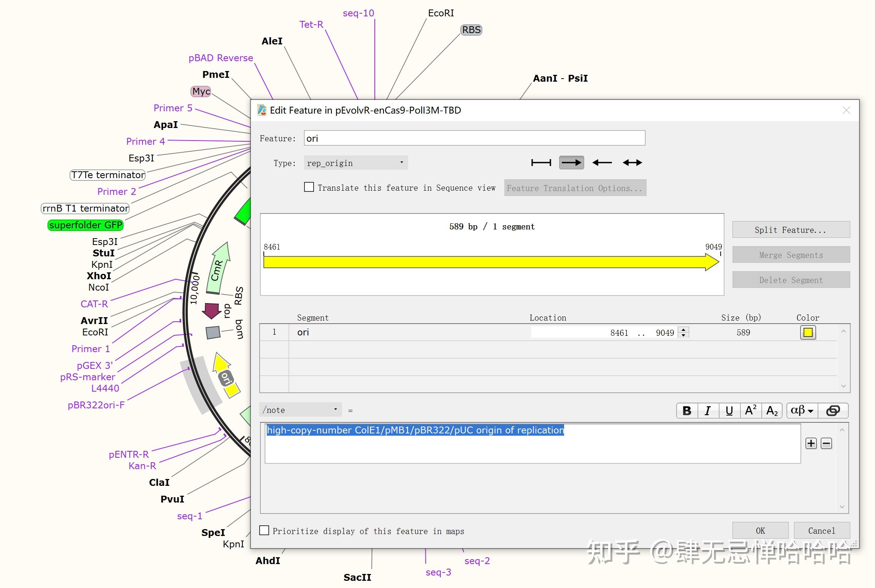Close the Edit Feature dialog
875x588 pixels.
click(846, 110)
